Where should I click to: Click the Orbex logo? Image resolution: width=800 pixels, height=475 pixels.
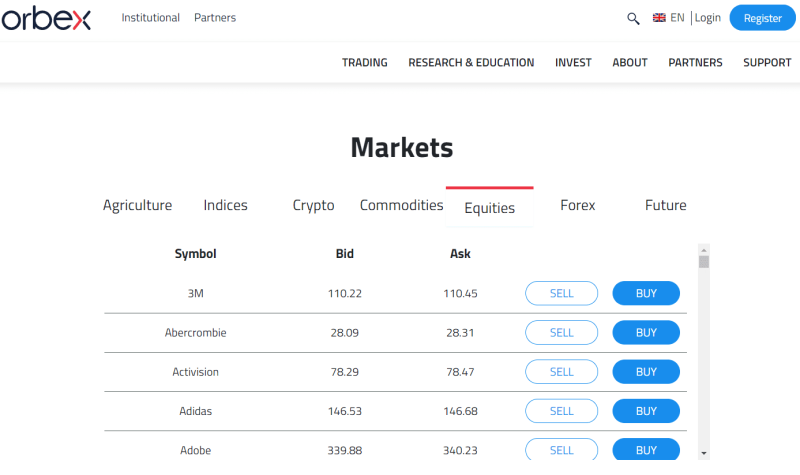46,18
